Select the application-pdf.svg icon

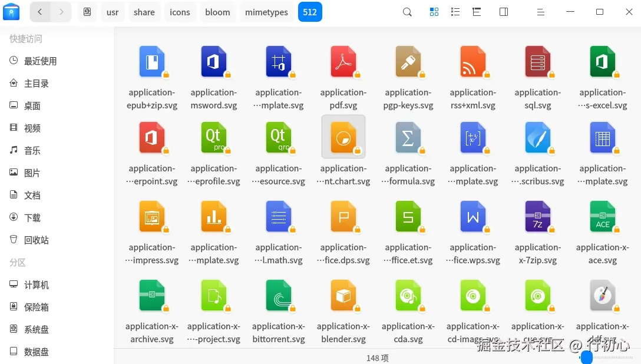tap(343, 62)
